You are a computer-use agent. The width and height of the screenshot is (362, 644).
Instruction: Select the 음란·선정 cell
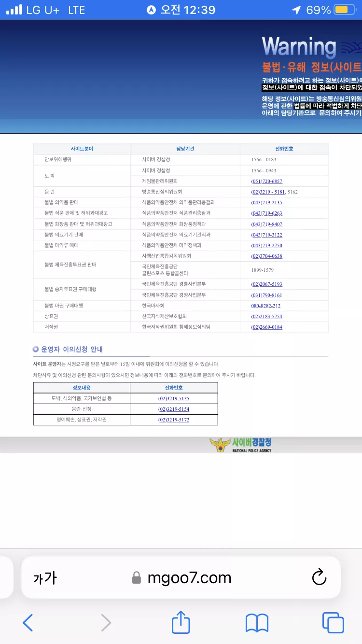82,409
